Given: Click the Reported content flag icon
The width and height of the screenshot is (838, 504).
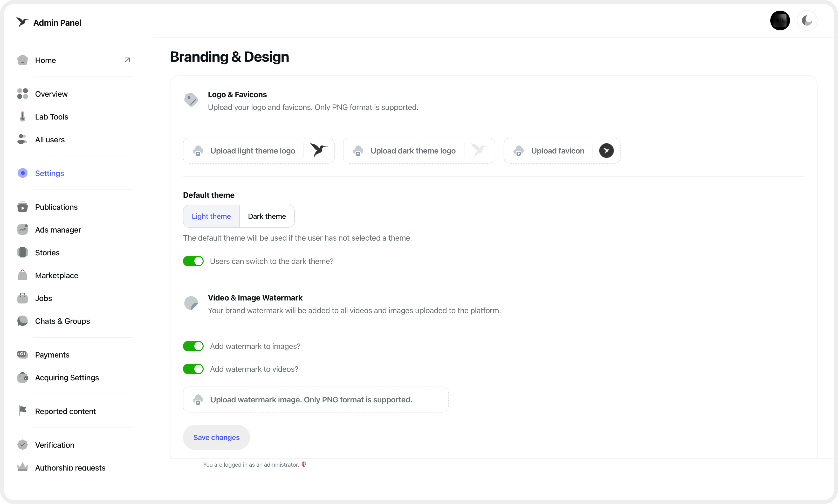Looking at the screenshot, I should (22, 411).
